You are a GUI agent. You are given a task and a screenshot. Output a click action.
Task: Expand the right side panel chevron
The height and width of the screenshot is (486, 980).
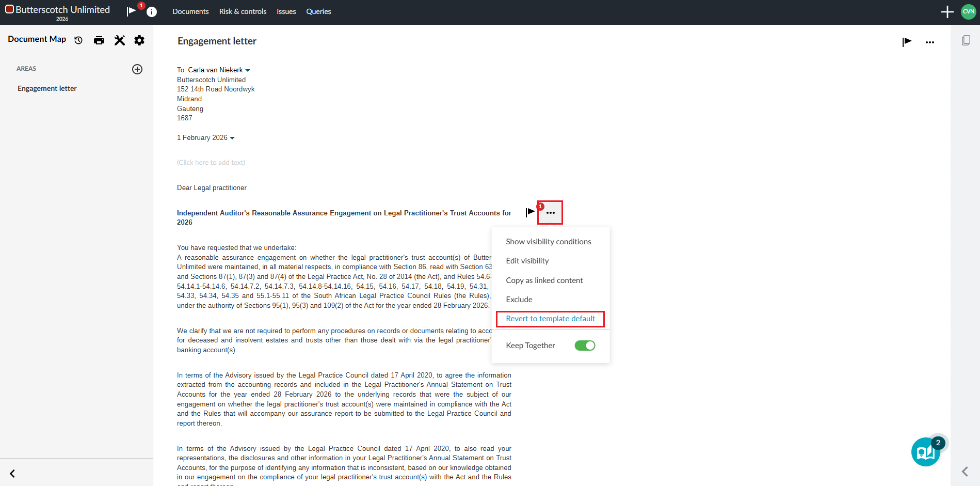[x=965, y=472]
